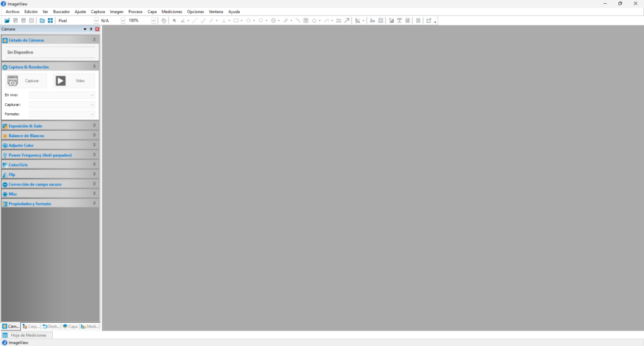This screenshot has height=346, width=644.
Task: Collapse the Captura & Resolución section
Action: (94, 67)
